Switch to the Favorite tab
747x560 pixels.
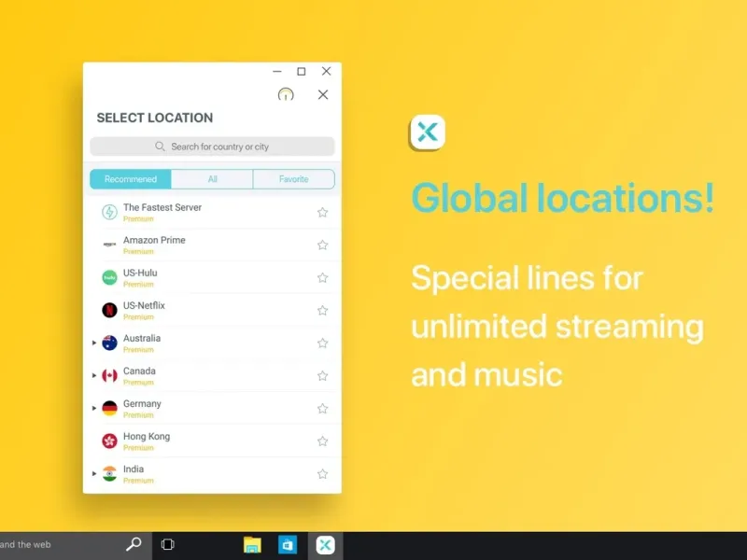[x=294, y=179]
